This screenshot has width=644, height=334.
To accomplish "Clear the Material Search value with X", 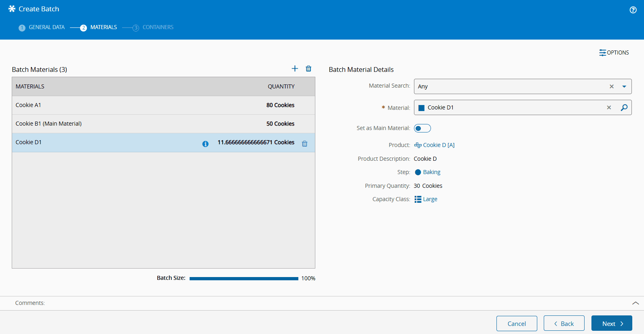I will (612, 86).
